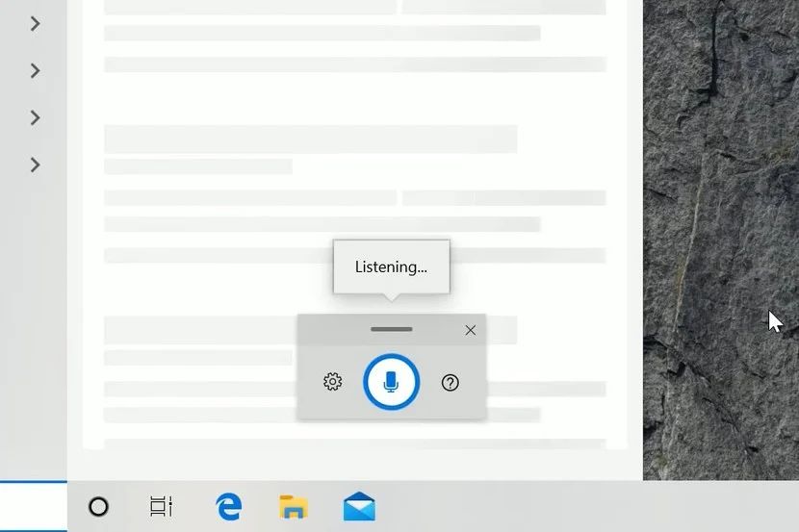Open Task View from the taskbar
799x532 pixels.
[x=161, y=507]
